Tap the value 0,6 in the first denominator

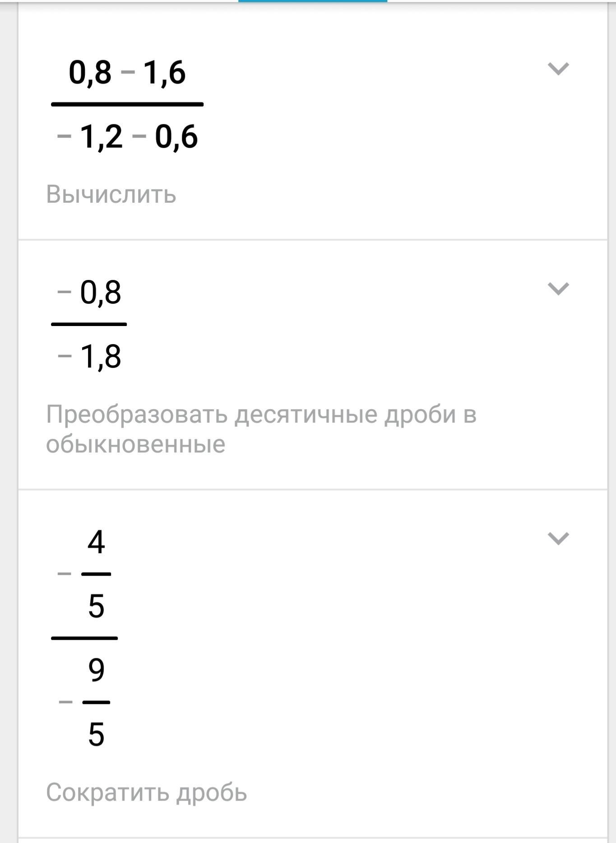pos(176,137)
